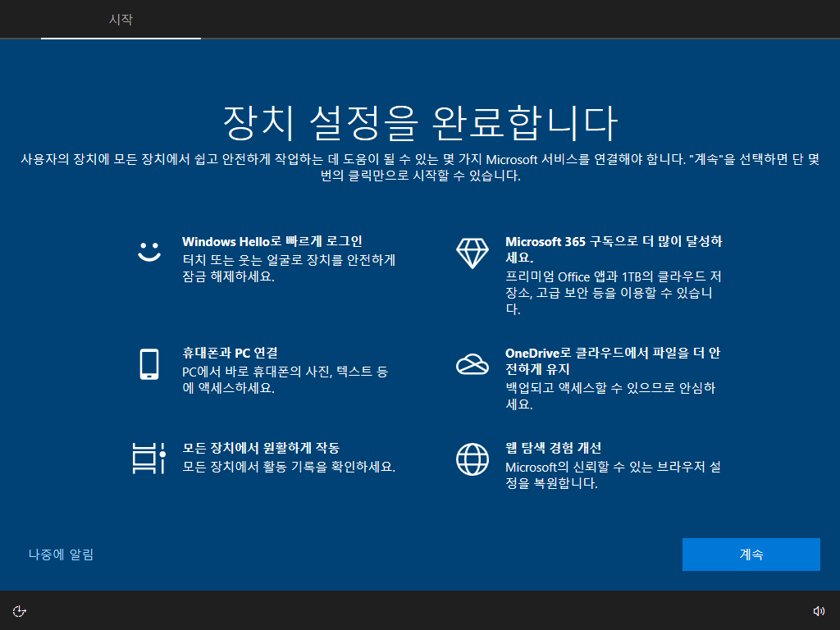Select the 시작 tab at top

(121, 20)
